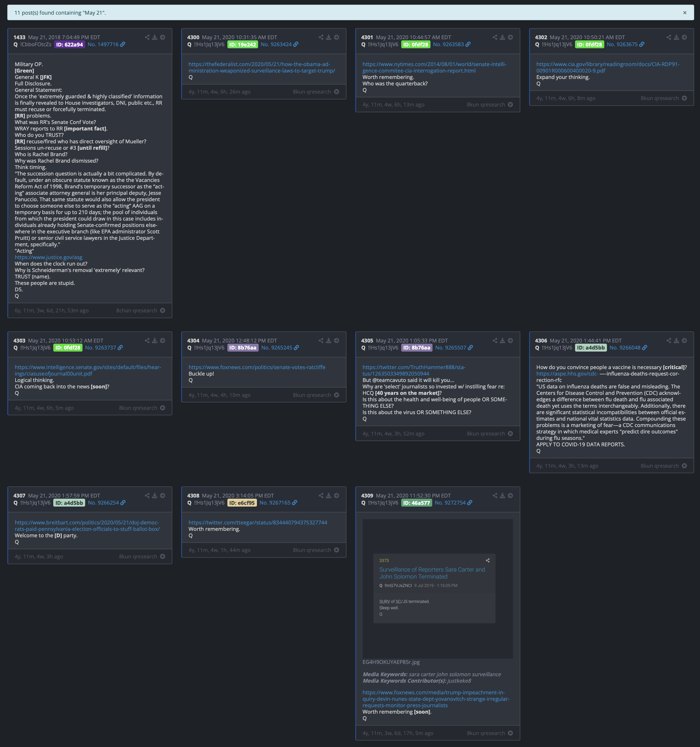Click the 8kun qresearch circle-x icon on post 4309

point(510,733)
